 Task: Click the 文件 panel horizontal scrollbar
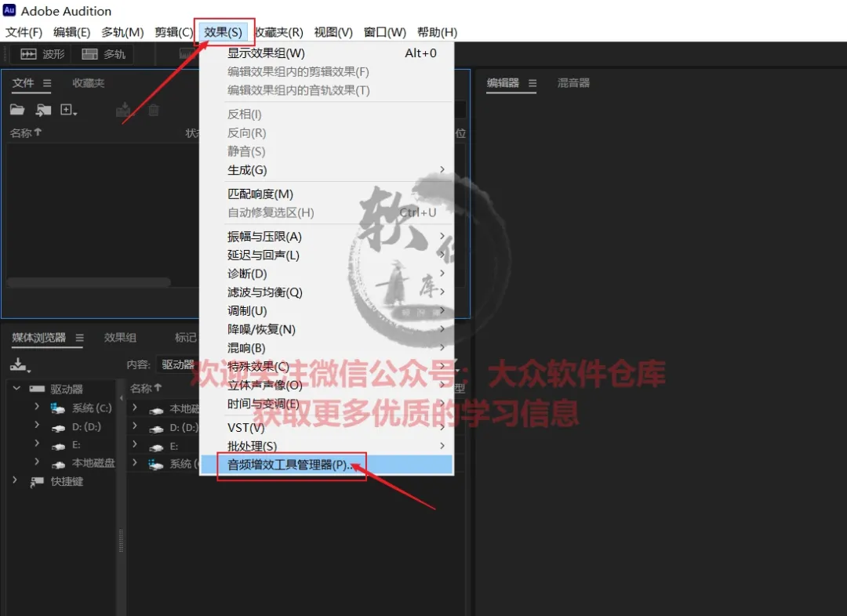click(x=89, y=282)
